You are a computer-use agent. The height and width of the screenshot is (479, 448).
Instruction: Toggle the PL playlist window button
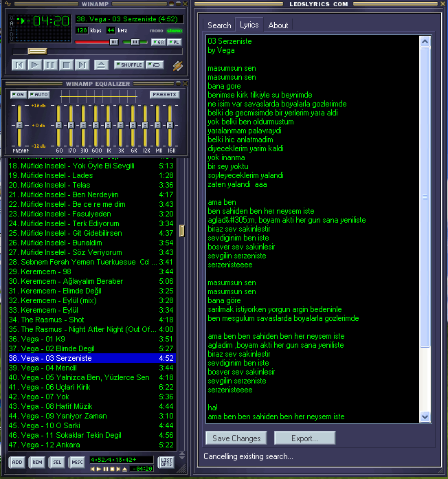(175, 42)
